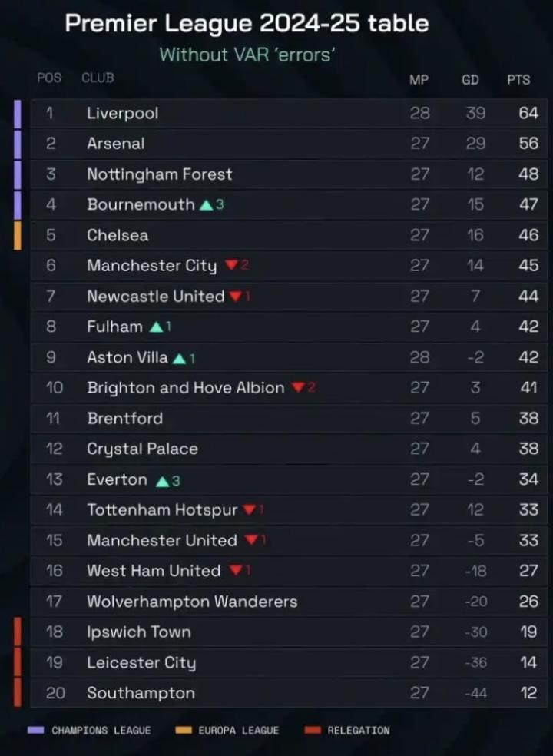Click the red down arrow next to Manchester United
Image resolution: width=553 pixels, height=756 pixels.
tap(251, 541)
